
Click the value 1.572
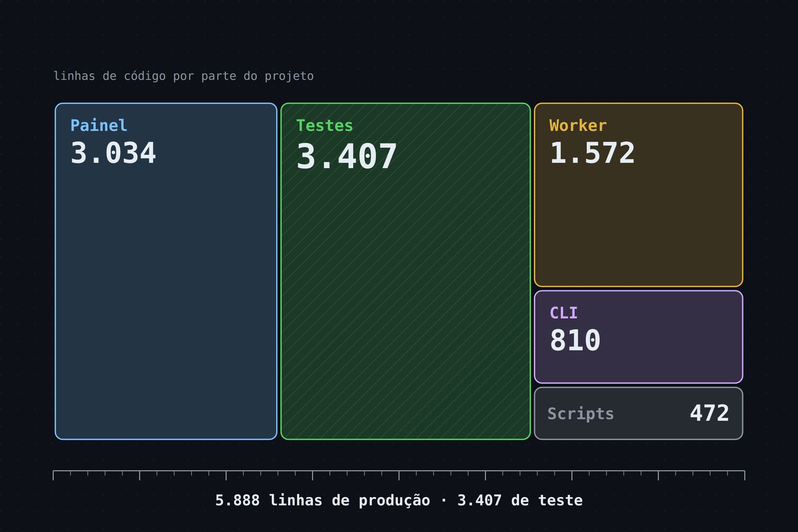[592, 153]
